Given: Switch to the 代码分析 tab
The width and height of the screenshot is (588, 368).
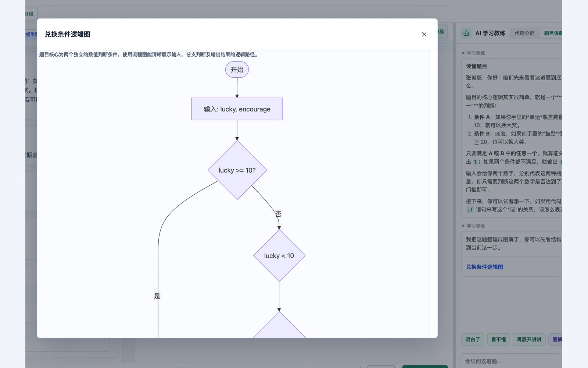Looking at the screenshot, I should (x=524, y=33).
